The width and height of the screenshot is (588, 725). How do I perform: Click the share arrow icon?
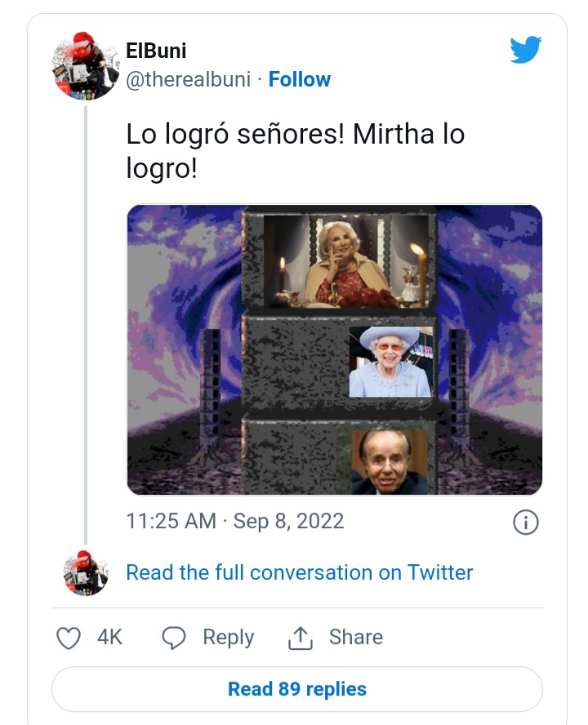click(301, 638)
